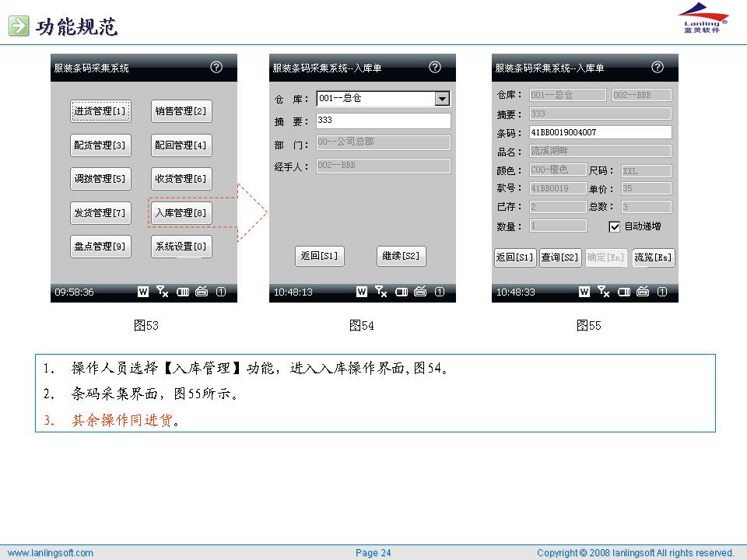Open 进货管理[1] menu button
This screenshot has height=560, width=747.
pos(100,111)
